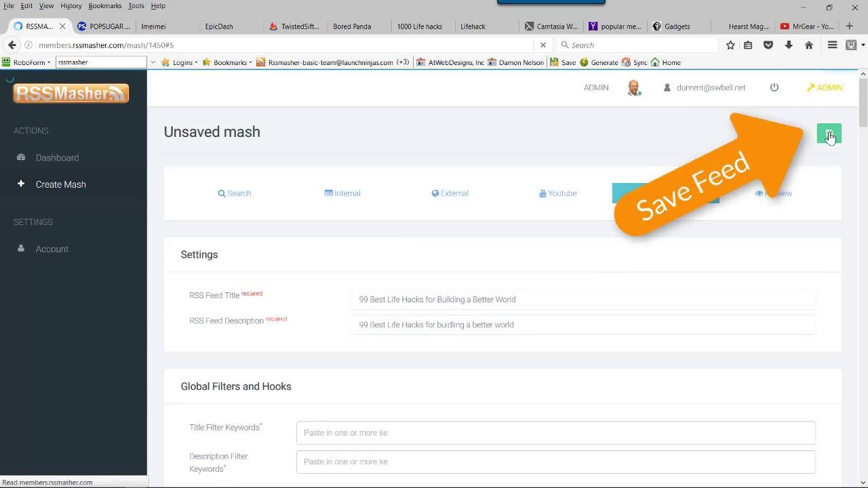Go back with the browser back arrow
The image size is (868, 488).
tap(12, 45)
